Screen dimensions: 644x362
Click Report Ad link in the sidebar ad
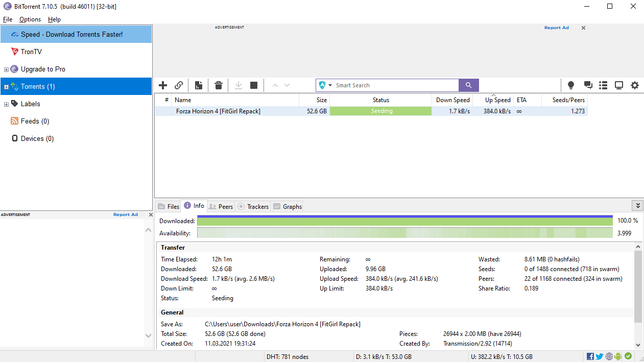coord(126,214)
